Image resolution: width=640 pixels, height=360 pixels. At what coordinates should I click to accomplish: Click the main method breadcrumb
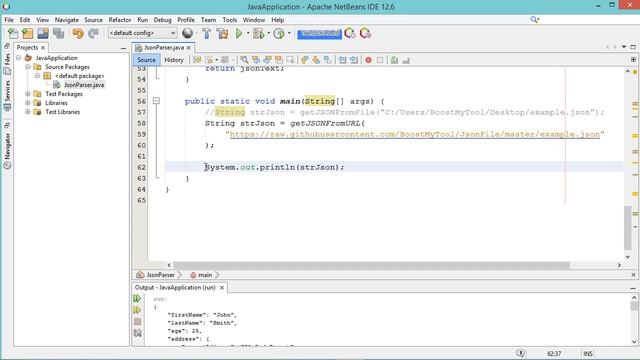[202, 275]
